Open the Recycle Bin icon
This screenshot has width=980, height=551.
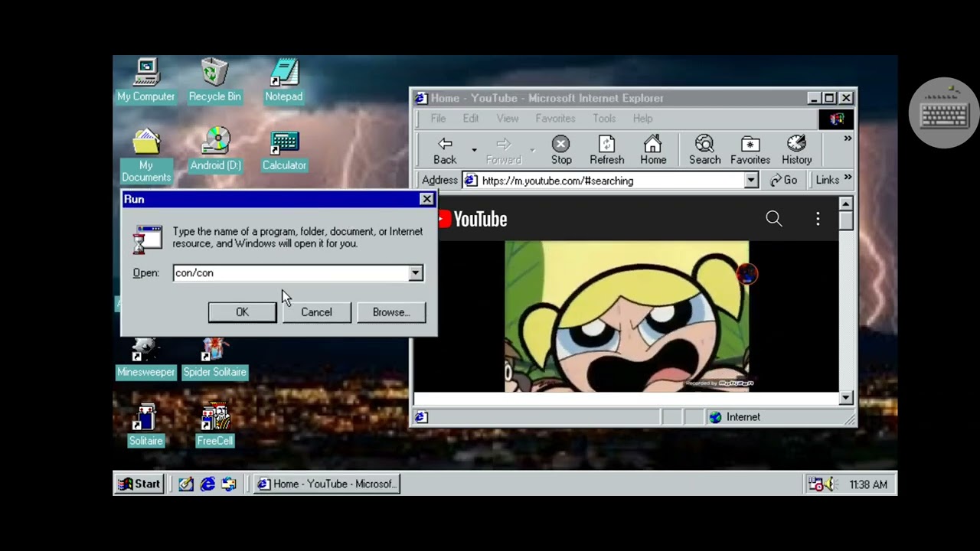(214, 80)
